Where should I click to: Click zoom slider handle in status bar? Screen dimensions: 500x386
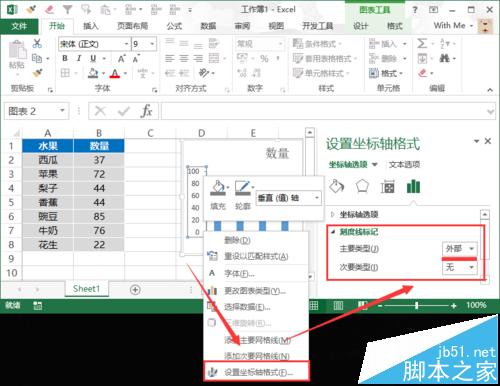tap(416, 305)
